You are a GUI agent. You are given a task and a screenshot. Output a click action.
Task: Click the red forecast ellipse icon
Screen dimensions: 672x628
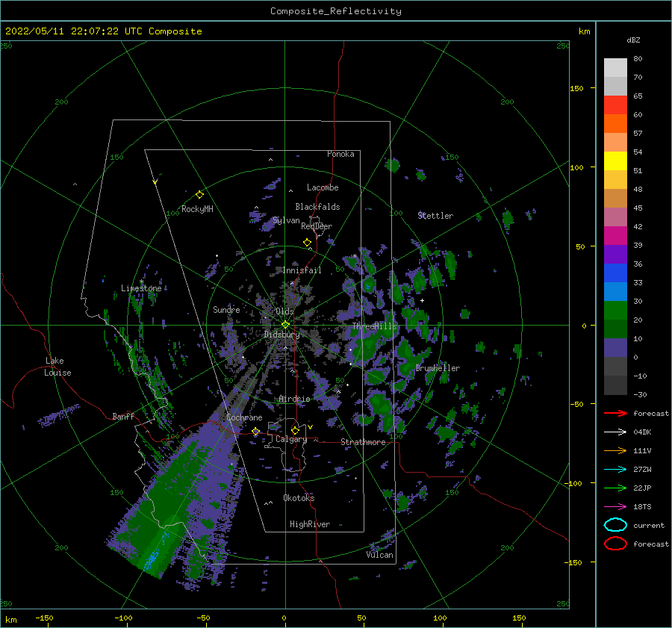pyautogui.click(x=615, y=544)
